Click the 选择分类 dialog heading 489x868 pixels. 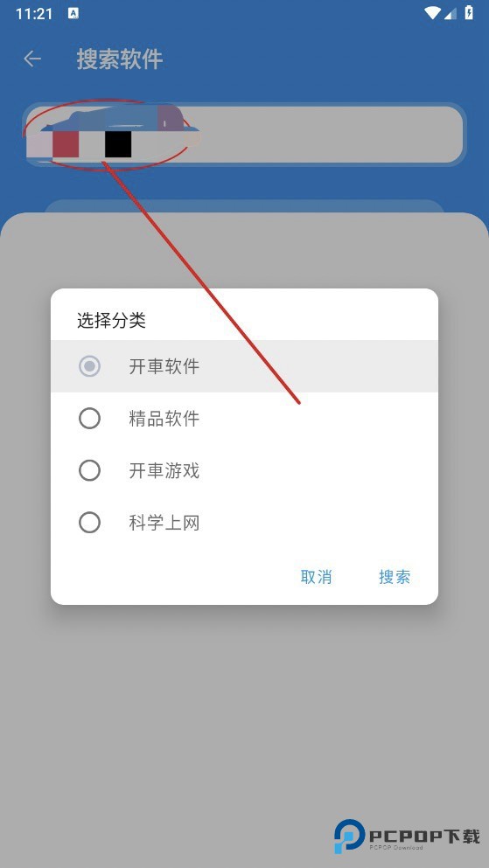[x=111, y=321]
